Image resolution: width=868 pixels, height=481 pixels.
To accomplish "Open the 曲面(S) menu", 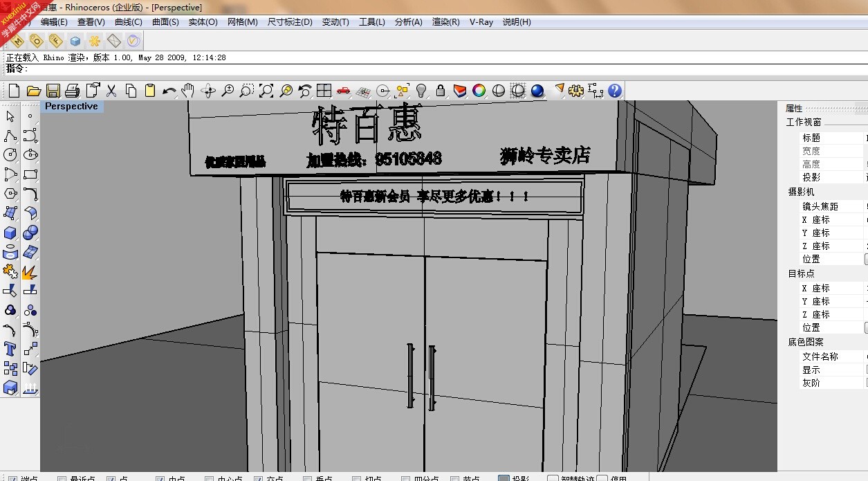I will [165, 22].
